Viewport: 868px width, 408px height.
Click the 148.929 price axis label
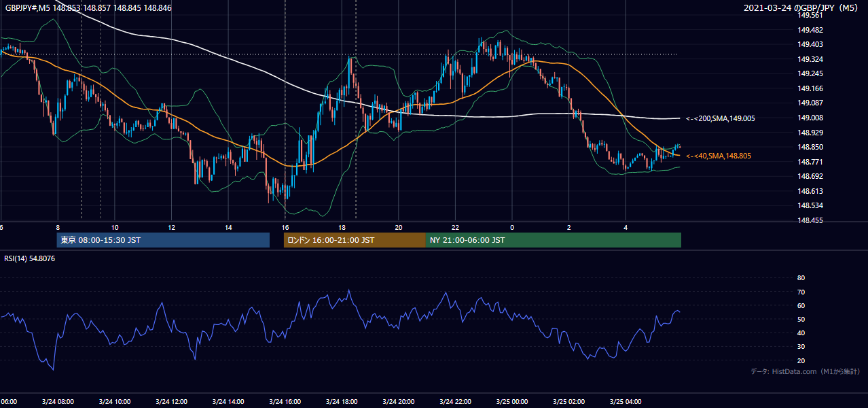pos(810,133)
